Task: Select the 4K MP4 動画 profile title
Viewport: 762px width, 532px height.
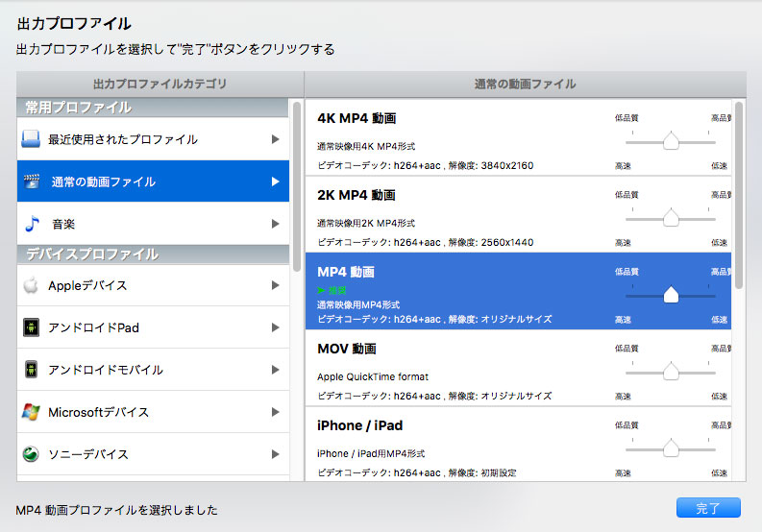Action: [x=356, y=118]
